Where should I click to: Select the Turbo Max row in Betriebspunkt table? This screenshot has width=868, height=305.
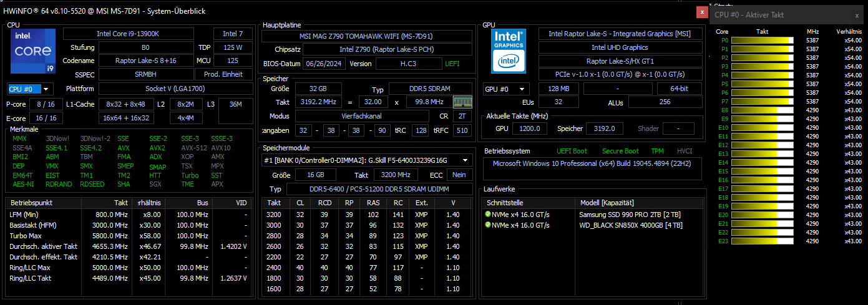(x=128, y=236)
